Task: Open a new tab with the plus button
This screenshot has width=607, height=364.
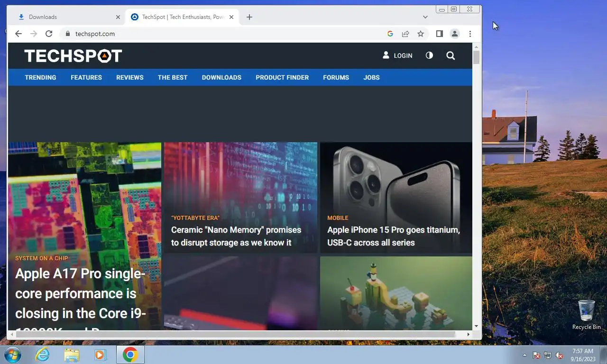Action: (249, 17)
